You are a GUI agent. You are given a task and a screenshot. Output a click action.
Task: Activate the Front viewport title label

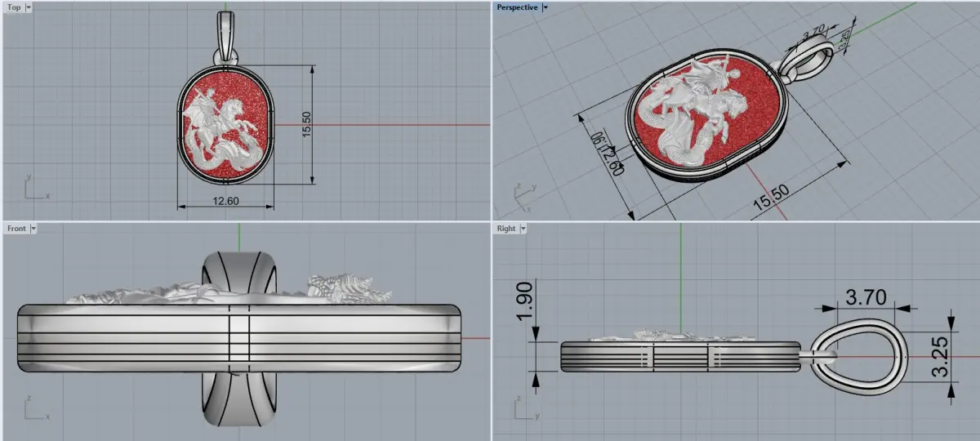coord(16,229)
